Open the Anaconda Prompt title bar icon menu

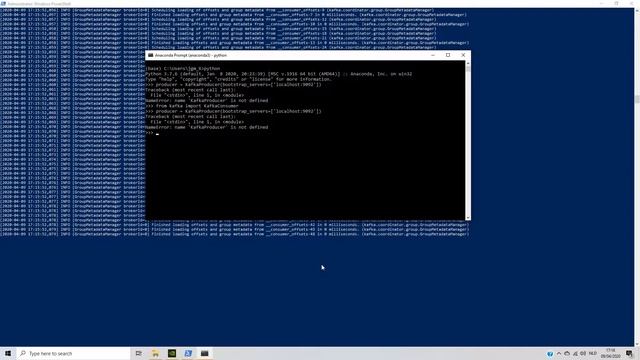pos(151,55)
